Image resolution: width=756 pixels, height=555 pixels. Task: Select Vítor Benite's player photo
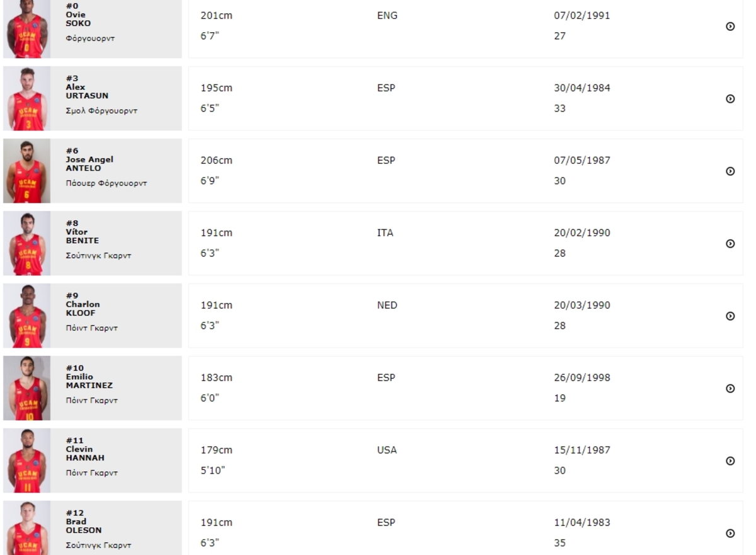pos(26,243)
